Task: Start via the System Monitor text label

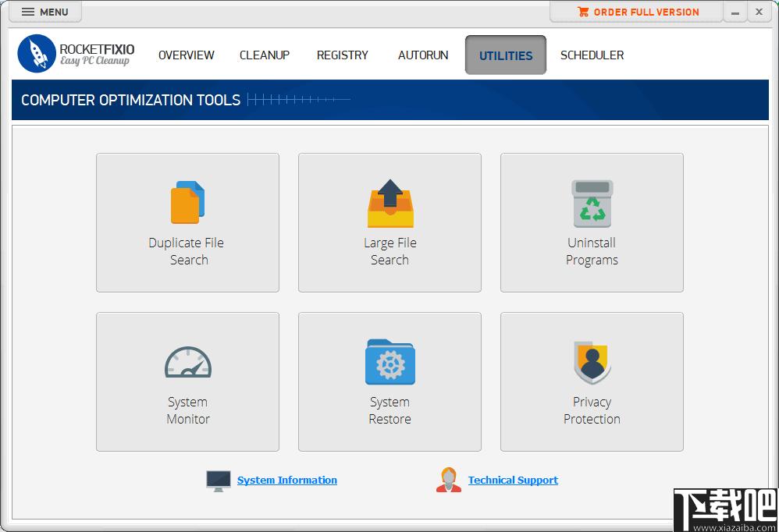Action: tap(188, 410)
